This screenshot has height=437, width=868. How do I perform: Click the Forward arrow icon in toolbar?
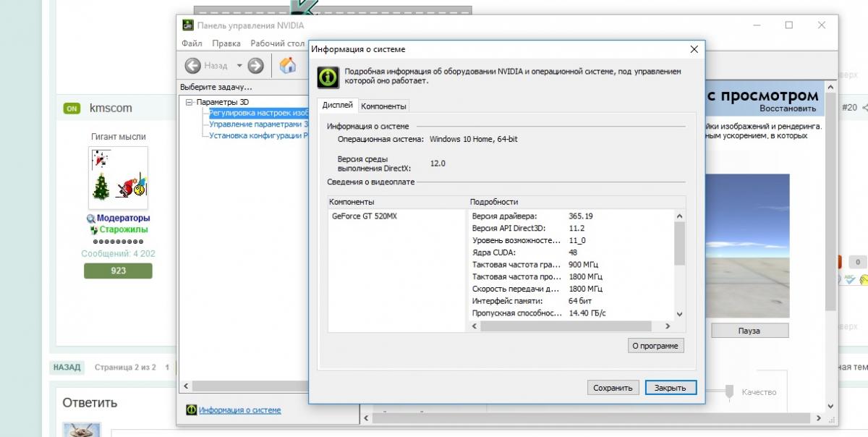tap(255, 66)
